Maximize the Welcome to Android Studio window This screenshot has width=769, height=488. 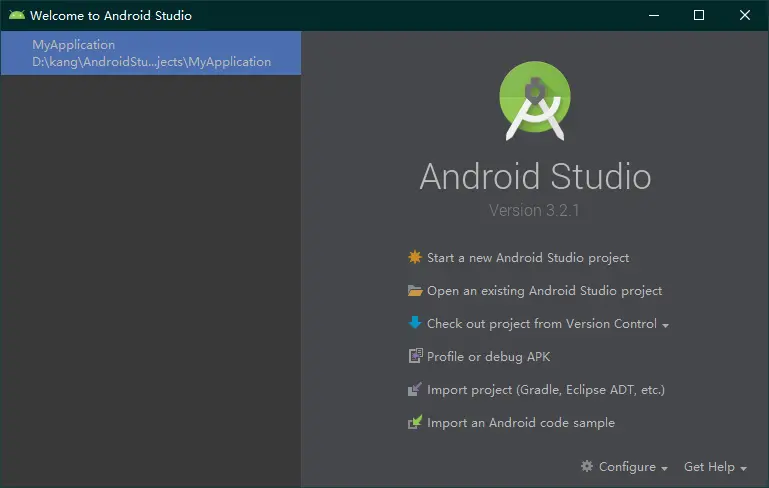(x=699, y=15)
